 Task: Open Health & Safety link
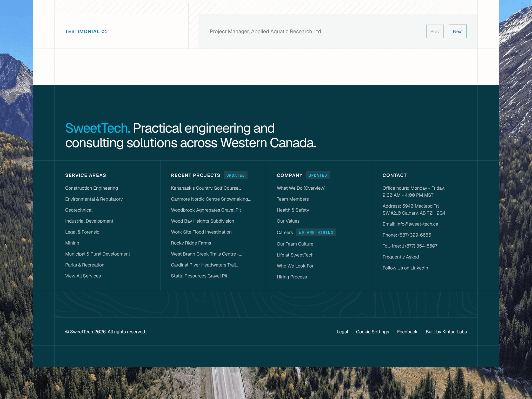(x=293, y=210)
